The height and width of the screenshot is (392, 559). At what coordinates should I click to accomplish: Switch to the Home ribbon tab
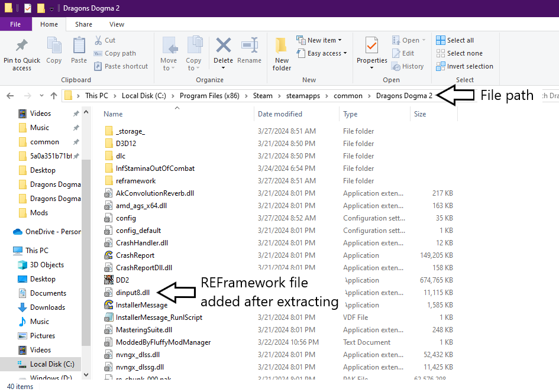click(x=49, y=24)
